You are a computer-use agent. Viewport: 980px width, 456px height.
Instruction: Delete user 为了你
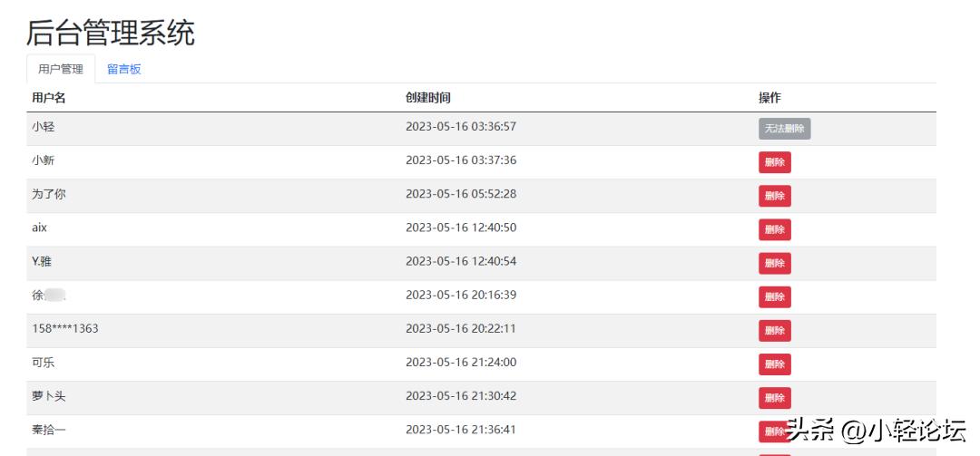pos(774,196)
